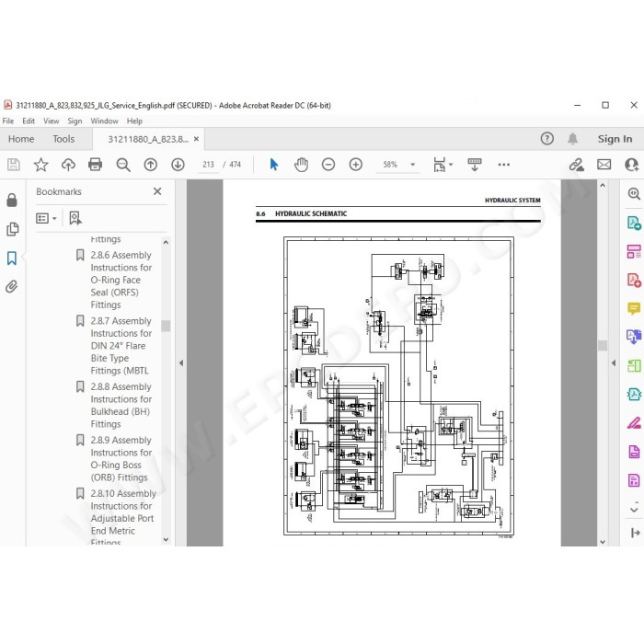Click the bookmarks scrollbar thumb
The width and height of the screenshot is (644, 644).
click(166, 326)
